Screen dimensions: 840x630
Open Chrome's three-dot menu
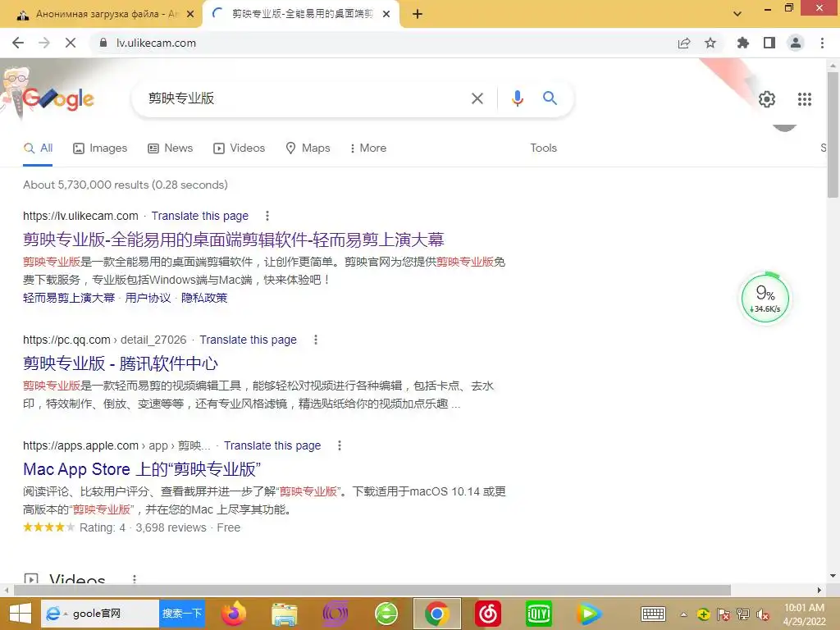click(x=822, y=43)
